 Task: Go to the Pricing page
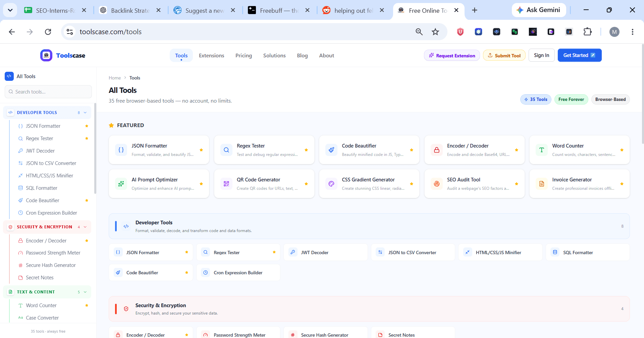pyautogui.click(x=244, y=56)
